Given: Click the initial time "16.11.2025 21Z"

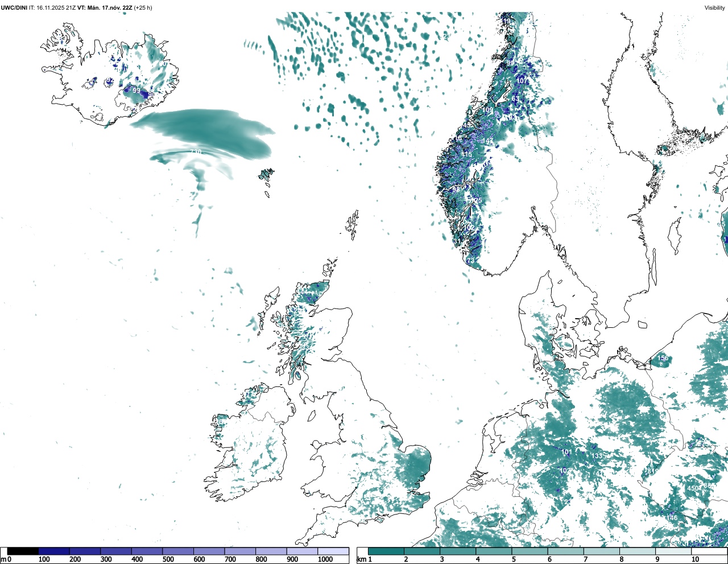Looking at the screenshot, I should tap(56, 8).
